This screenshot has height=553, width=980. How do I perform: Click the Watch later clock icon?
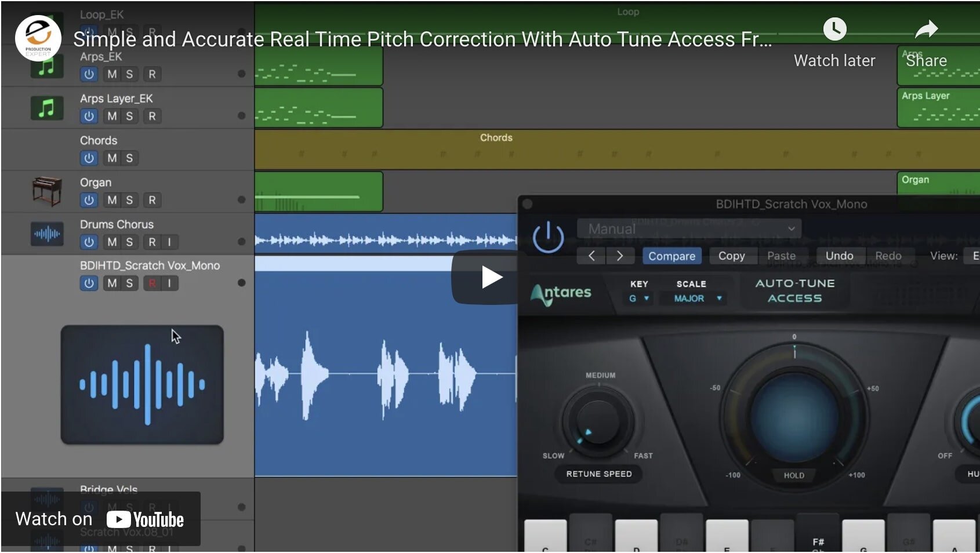point(834,29)
